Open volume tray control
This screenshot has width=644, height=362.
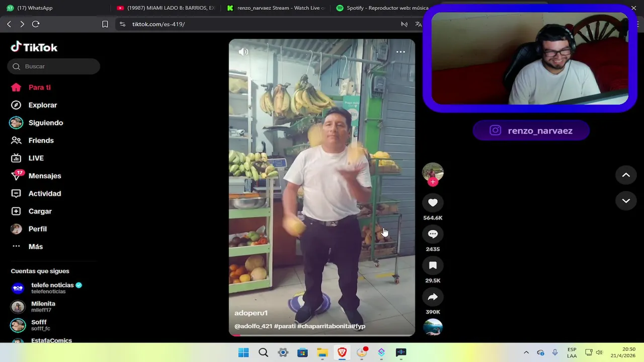tap(599, 352)
